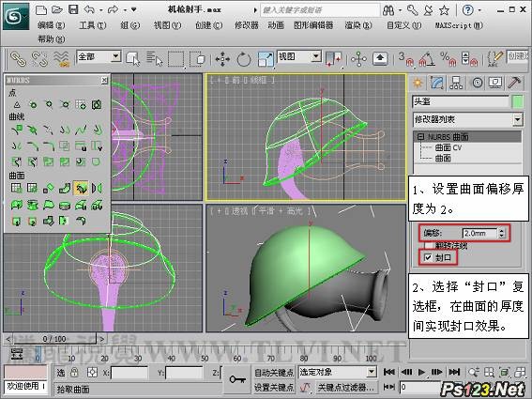Undo the last action with the arrow
Image resolution: width=532 pixels, height=399 pixels.
pos(89,9)
